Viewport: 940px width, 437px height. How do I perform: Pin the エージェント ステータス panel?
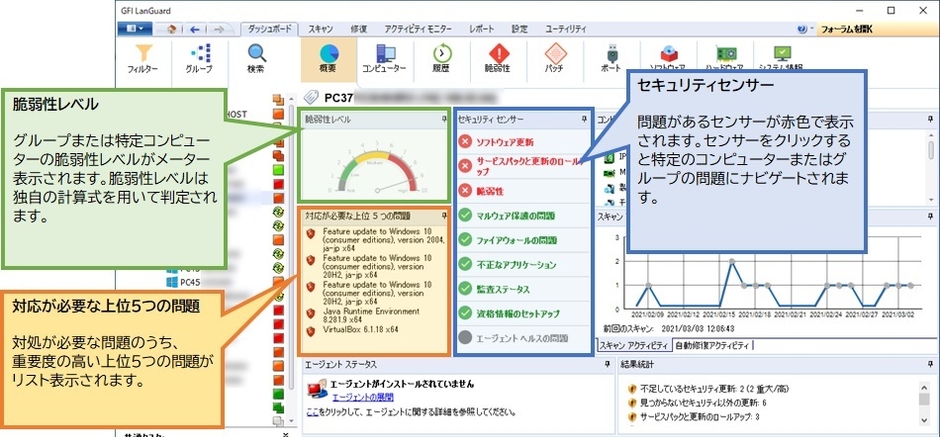click(x=608, y=364)
